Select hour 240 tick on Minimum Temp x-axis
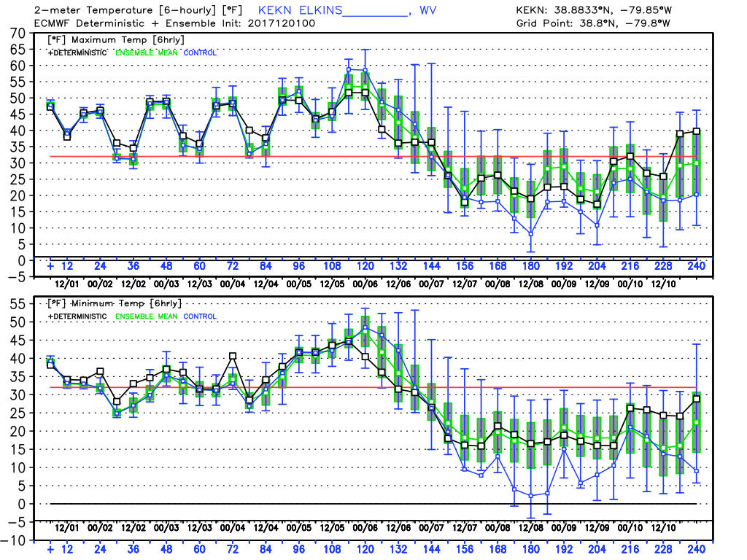Image resolution: width=747 pixels, height=560 pixels. (x=697, y=550)
